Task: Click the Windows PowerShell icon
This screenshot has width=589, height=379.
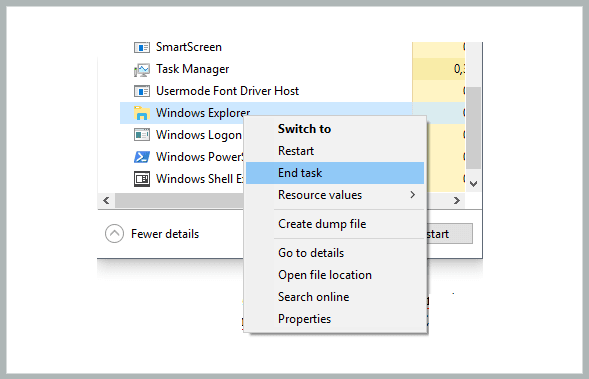Action: click(142, 157)
